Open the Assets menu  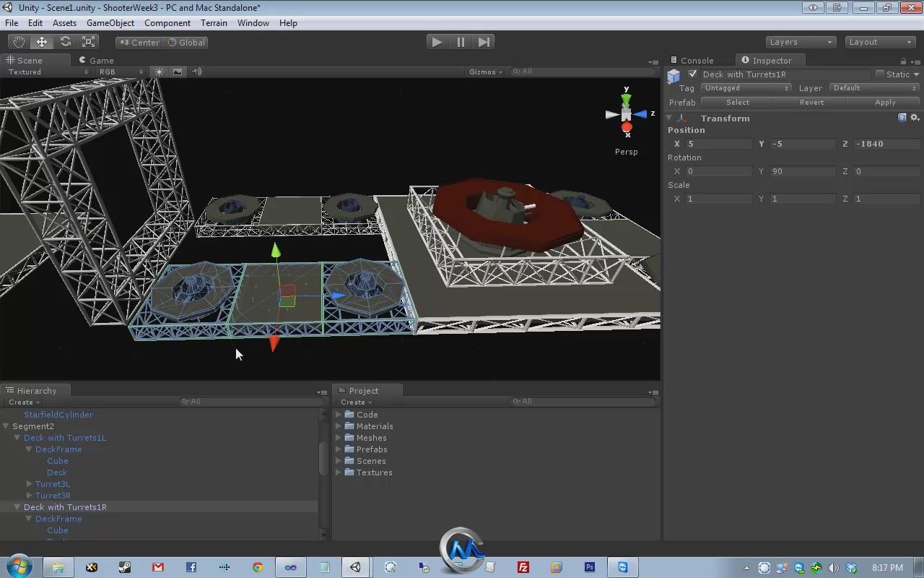(x=64, y=23)
